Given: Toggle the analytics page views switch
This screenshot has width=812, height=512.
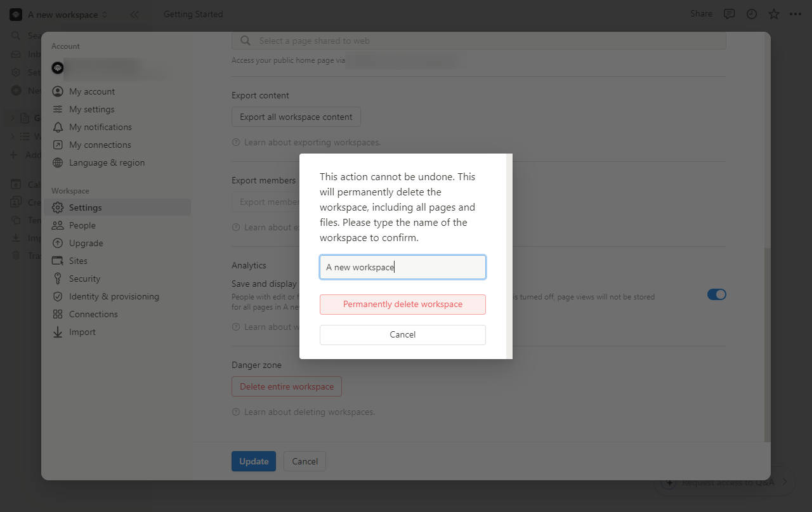Looking at the screenshot, I should click(x=717, y=294).
